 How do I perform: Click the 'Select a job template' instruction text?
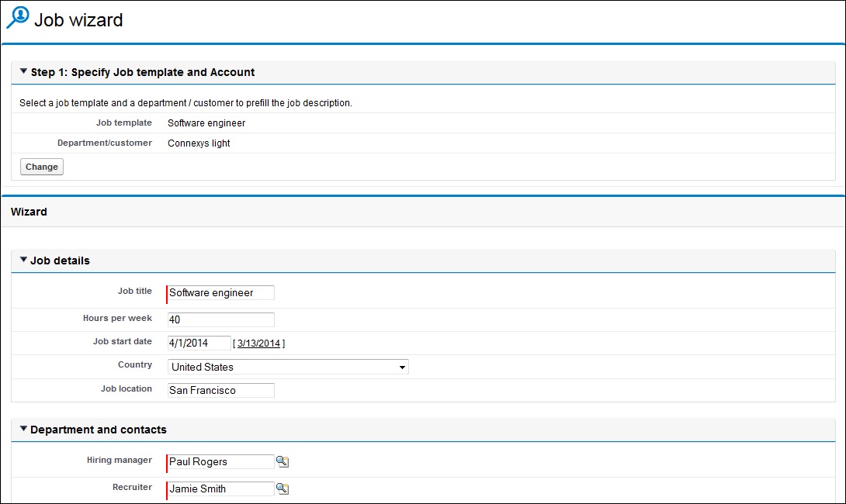click(185, 103)
